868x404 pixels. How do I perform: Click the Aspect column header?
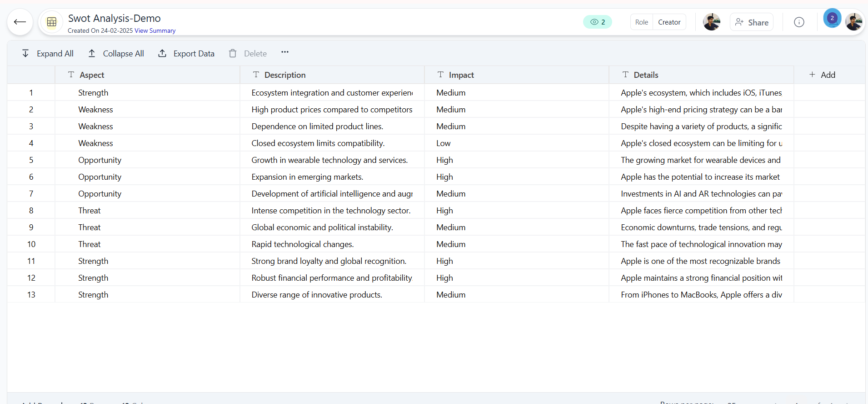92,75
